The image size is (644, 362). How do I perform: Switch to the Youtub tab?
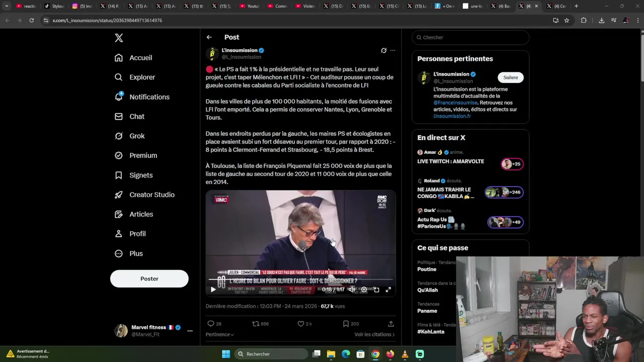[250, 6]
